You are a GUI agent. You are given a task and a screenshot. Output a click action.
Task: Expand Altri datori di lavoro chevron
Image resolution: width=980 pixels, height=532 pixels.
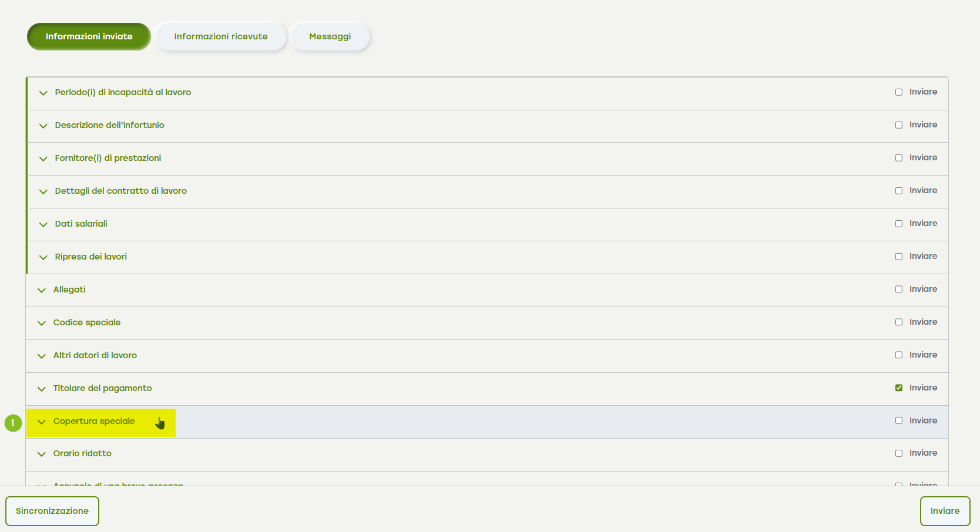41,356
